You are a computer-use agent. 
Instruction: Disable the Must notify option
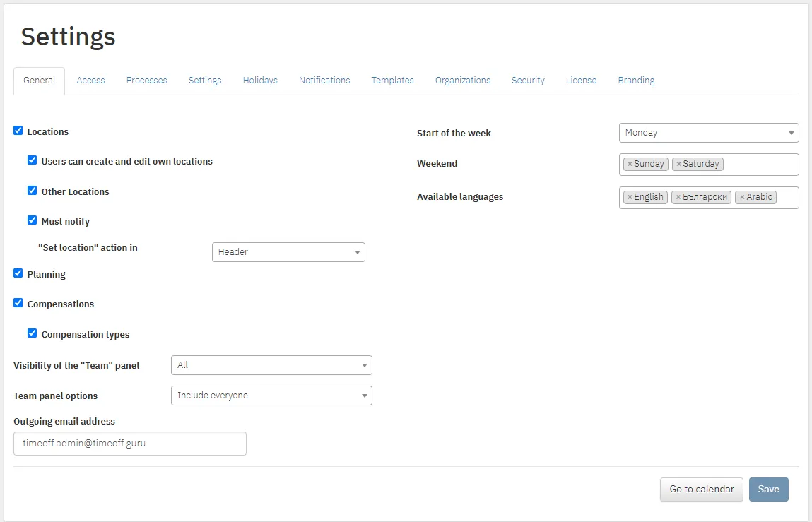pos(32,220)
